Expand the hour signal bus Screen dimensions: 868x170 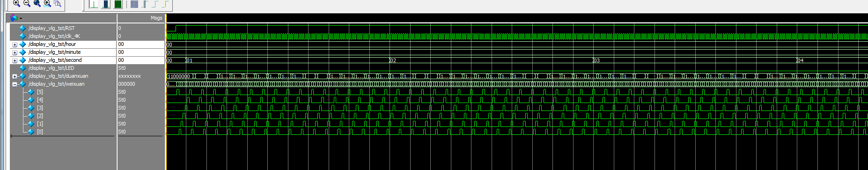(15, 44)
